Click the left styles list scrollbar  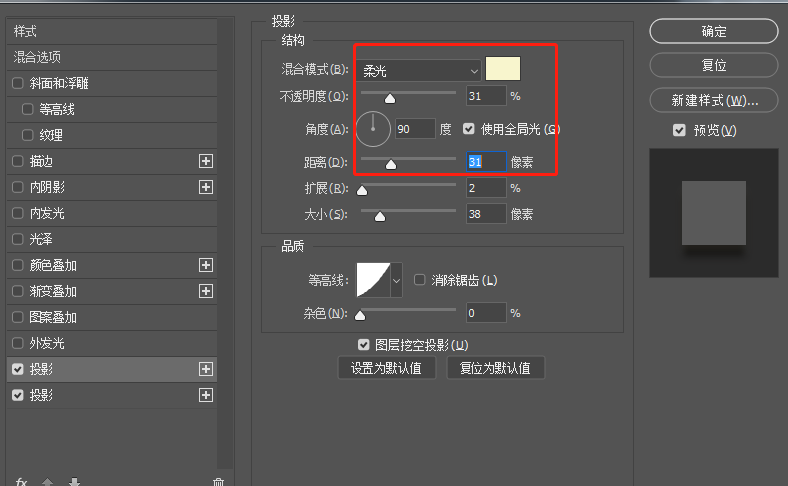click(x=225, y=244)
